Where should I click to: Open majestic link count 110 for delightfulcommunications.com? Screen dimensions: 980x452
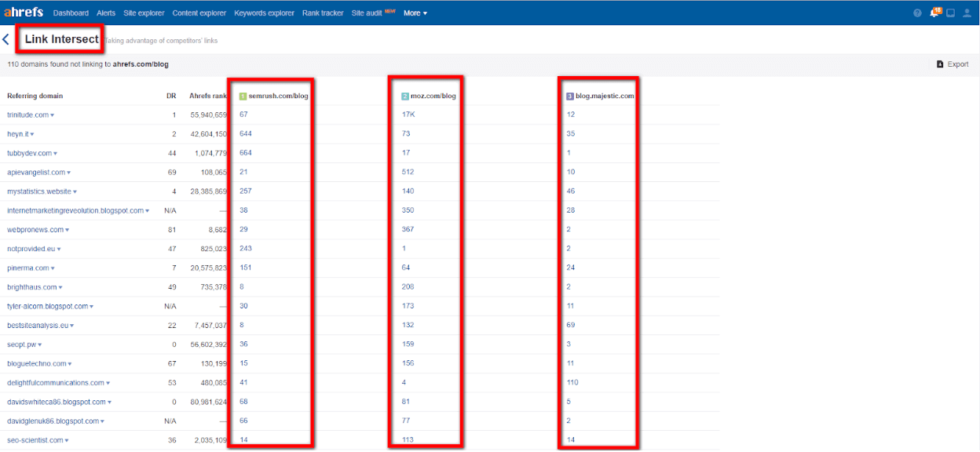coord(572,383)
